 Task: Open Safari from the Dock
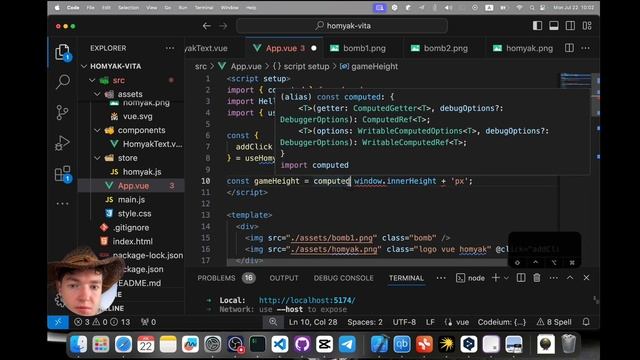pos(123,344)
